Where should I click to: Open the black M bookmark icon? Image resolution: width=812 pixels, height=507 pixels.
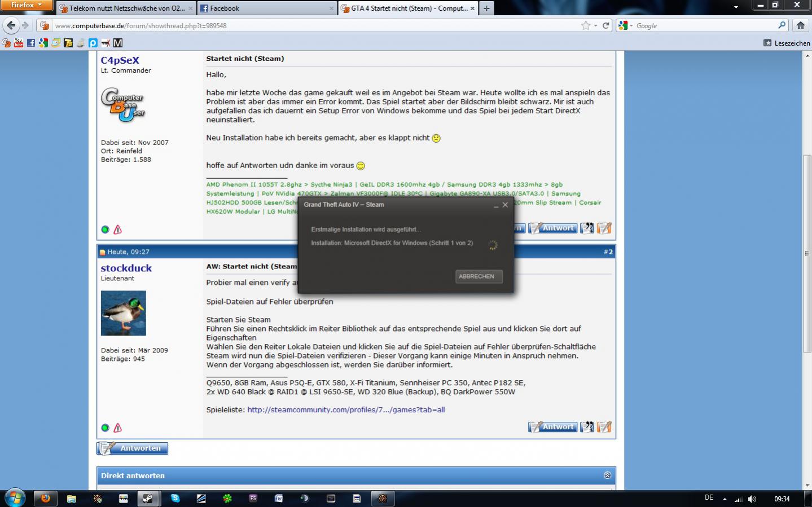118,43
